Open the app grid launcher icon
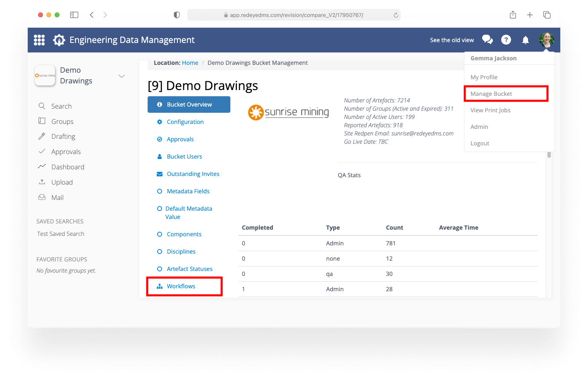The width and height of the screenshot is (588, 380). 39,40
